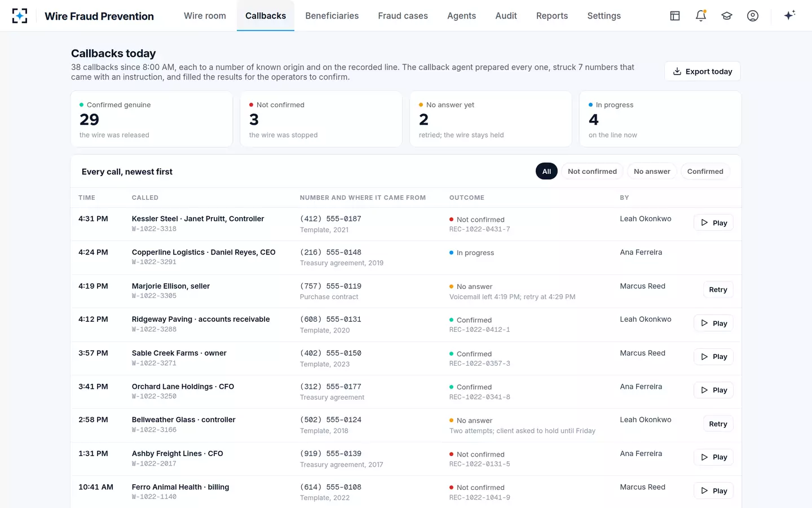Click phone number (757) 555-0119
The height and width of the screenshot is (508, 812).
[x=330, y=286]
